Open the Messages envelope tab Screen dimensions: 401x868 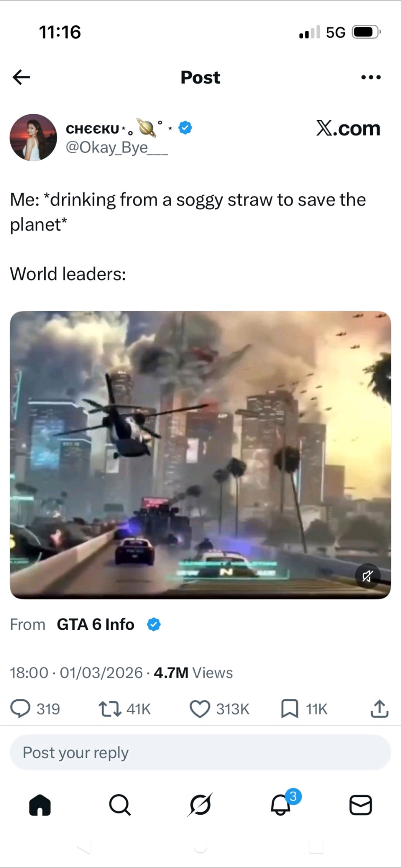tap(361, 806)
